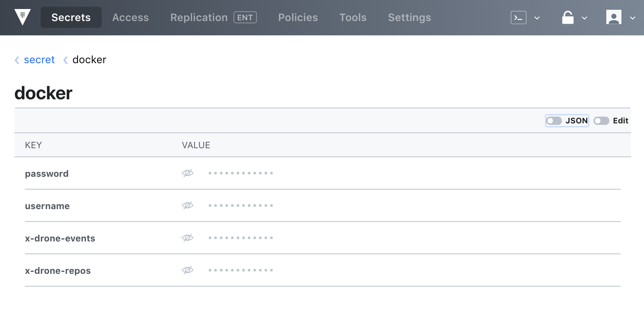644x334 pixels.
Task: Click the Vault logo icon
Action: tap(23, 17)
